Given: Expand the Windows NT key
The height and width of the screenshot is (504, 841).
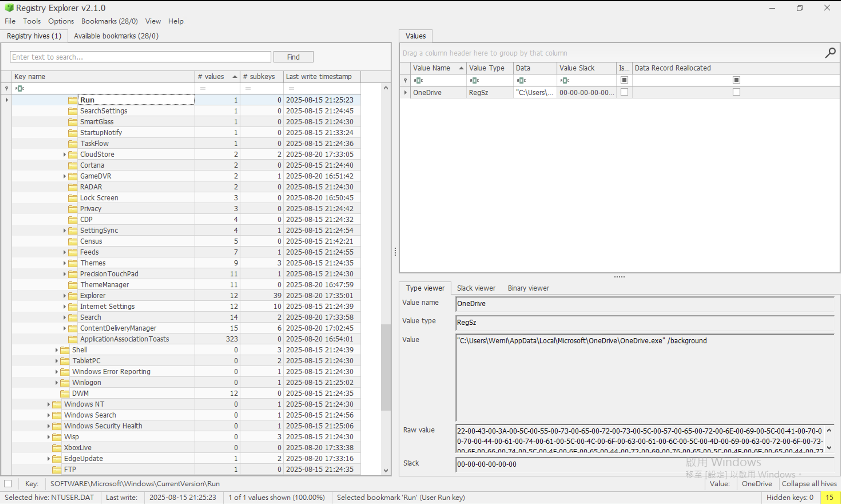Looking at the screenshot, I should click(x=48, y=404).
